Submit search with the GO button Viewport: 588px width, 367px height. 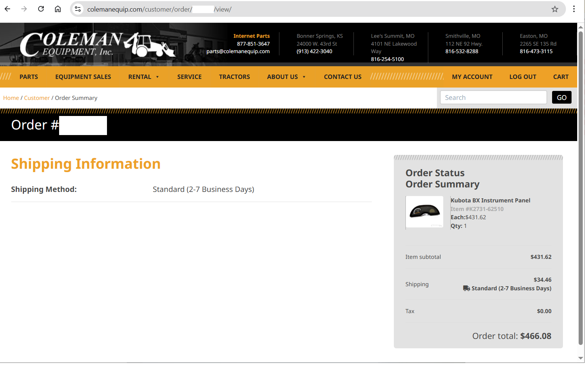[x=561, y=97]
